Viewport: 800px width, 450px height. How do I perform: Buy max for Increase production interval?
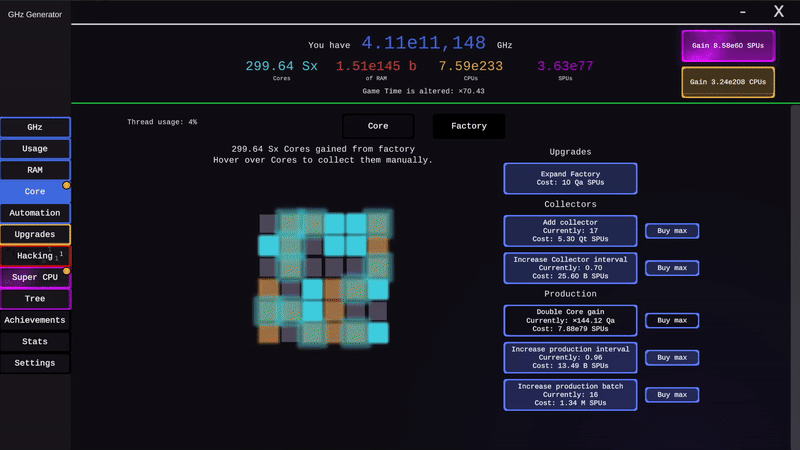point(672,358)
